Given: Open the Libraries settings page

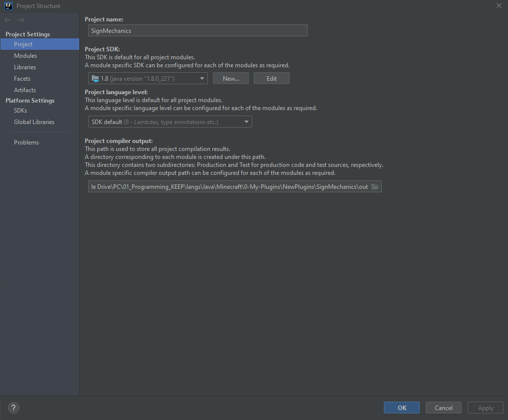Looking at the screenshot, I should tap(25, 67).
